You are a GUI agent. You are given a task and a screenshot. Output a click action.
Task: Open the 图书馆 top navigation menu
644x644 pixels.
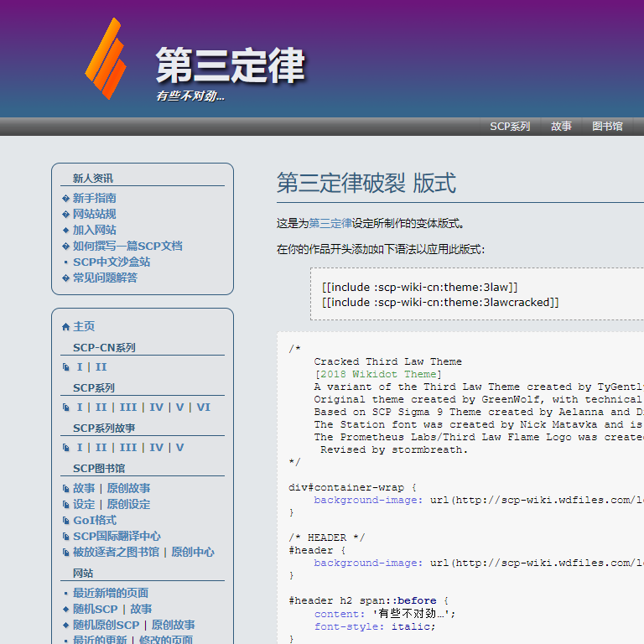607,127
